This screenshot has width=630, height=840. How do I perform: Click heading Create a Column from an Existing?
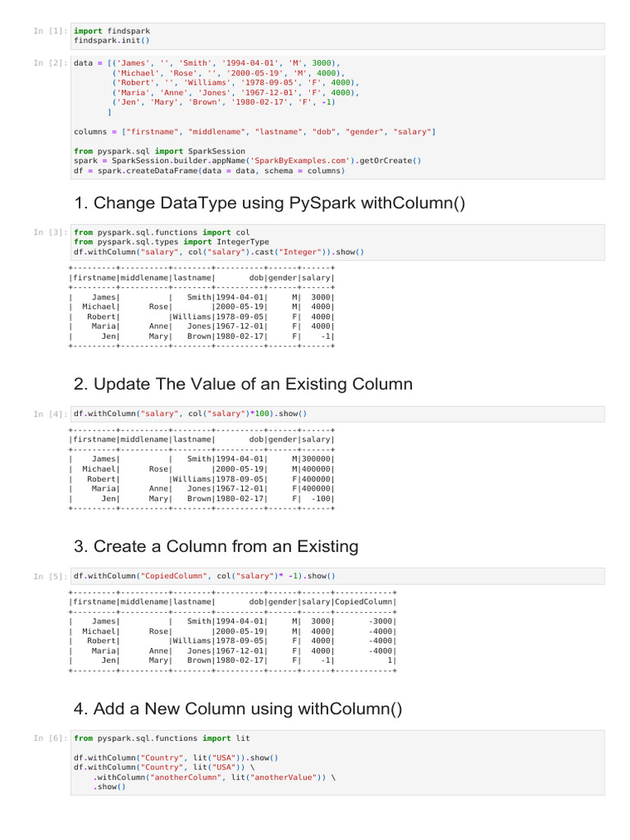click(216, 546)
